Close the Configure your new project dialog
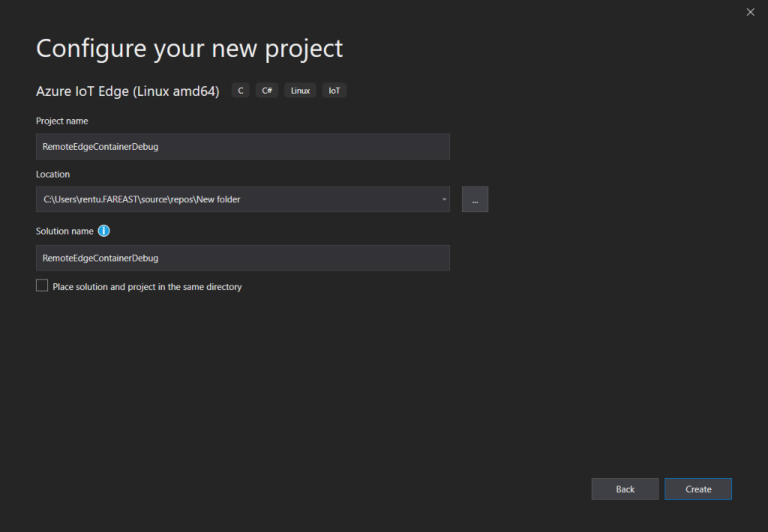 pos(750,12)
